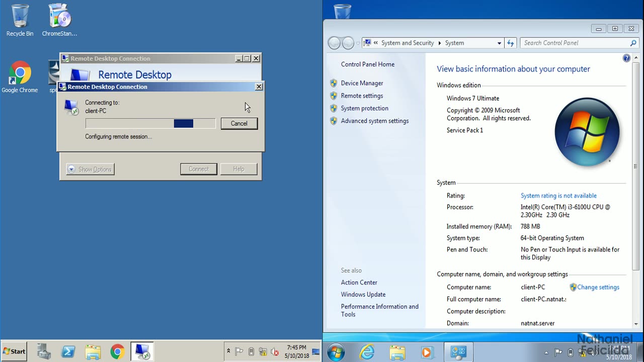The width and height of the screenshot is (644, 362).
Task: Launch PowerShell from left taskbar
Action: tap(68, 351)
